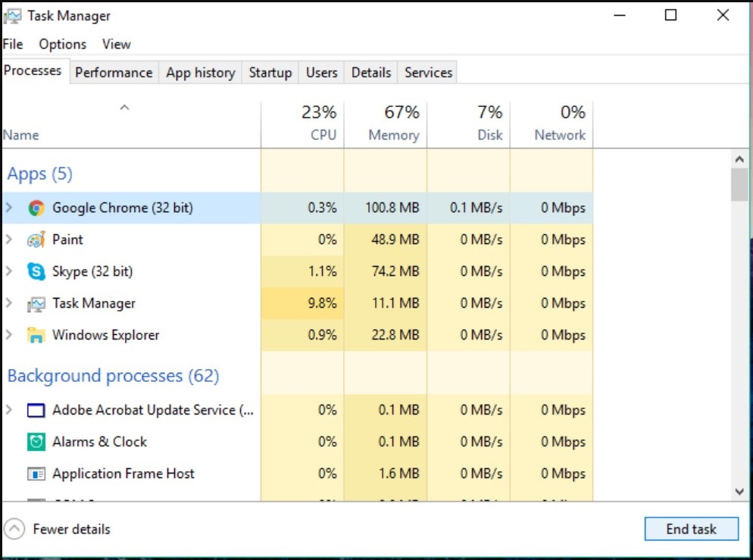753x560 pixels.
Task: Click the Alarms & Clock icon
Action: click(x=36, y=442)
